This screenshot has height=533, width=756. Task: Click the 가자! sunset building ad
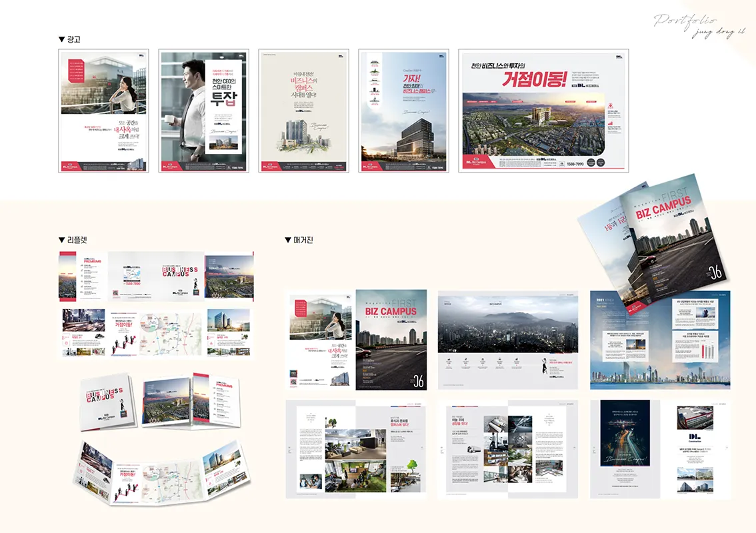tap(403, 111)
